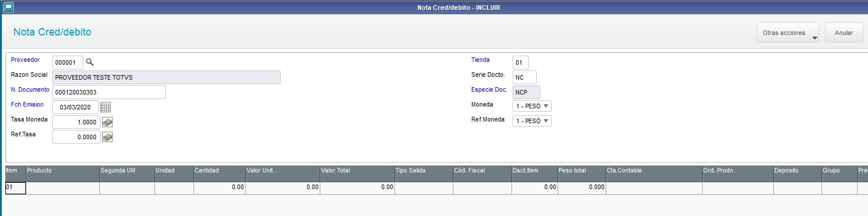Open the Otras acciones dropdown button

pyautogui.click(x=788, y=33)
